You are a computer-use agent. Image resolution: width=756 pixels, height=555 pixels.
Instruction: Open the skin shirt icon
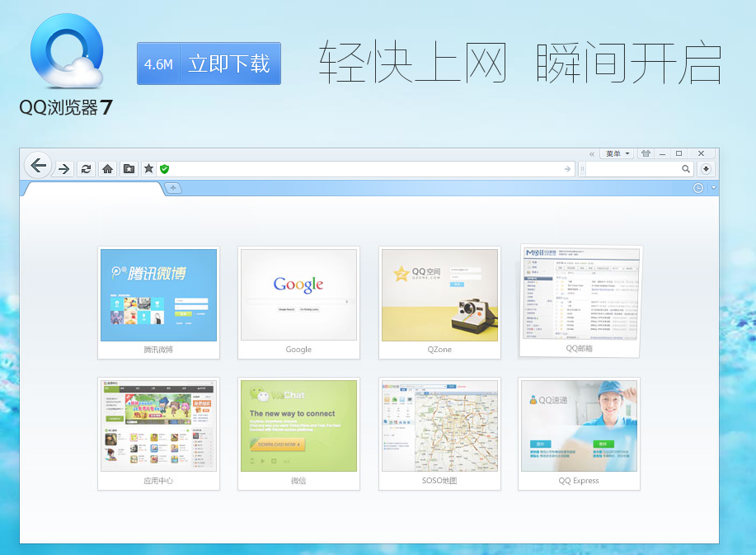click(x=646, y=153)
